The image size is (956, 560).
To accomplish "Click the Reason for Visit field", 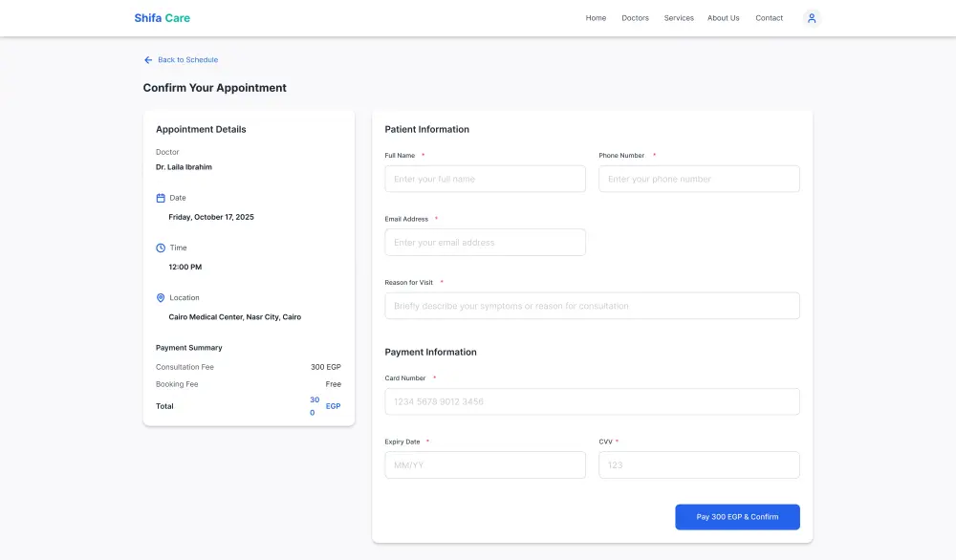I will pos(592,306).
